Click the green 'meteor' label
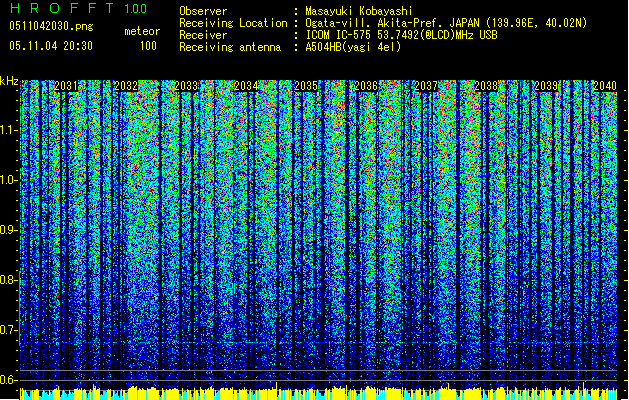Viewport: 629px width, 400px height. point(141,32)
